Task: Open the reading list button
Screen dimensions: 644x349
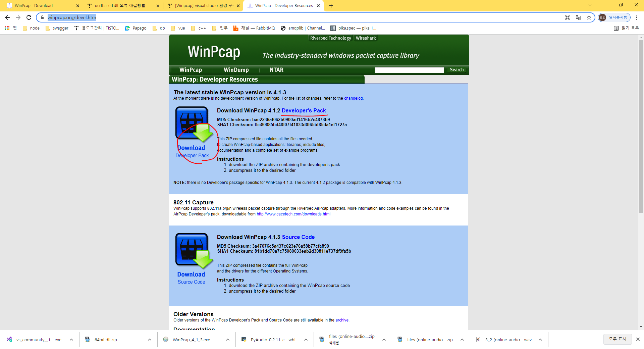Action: coord(626,28)
